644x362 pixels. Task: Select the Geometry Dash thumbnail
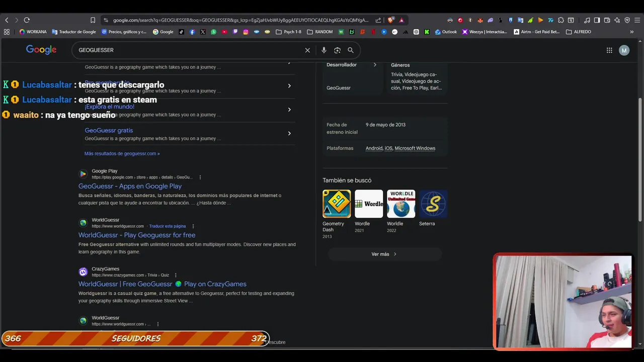(337, 204)
